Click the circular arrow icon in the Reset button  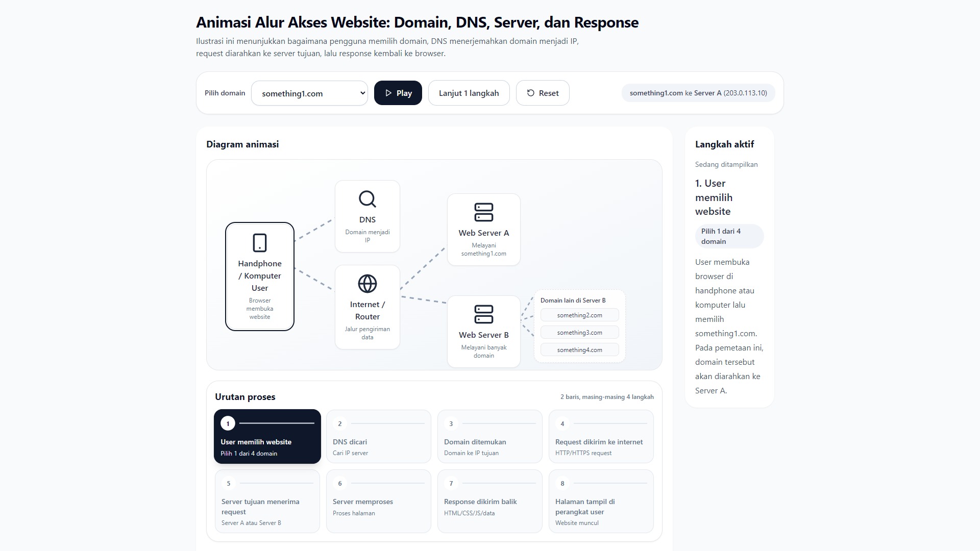[x=531, y=93]
